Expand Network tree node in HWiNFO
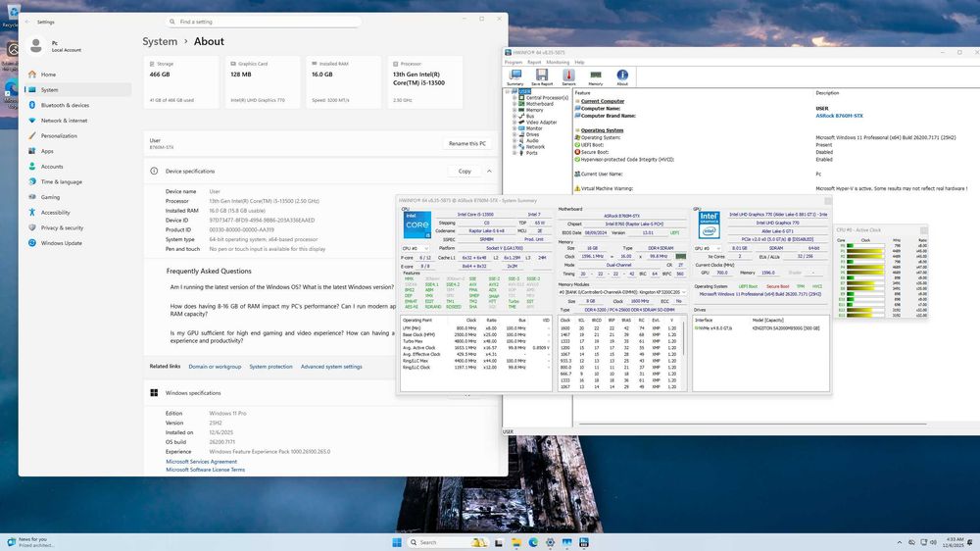Screen dimensions: 980x551 (x=514, y=146)
